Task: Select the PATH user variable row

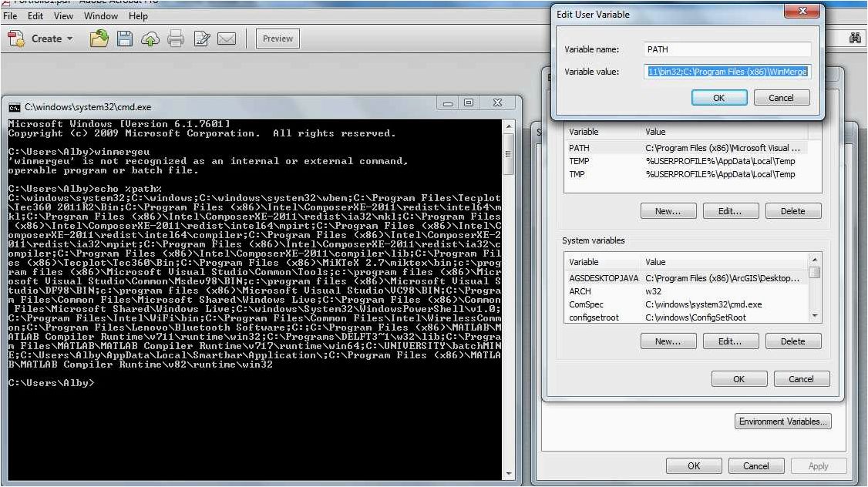Action: [686, 148]
